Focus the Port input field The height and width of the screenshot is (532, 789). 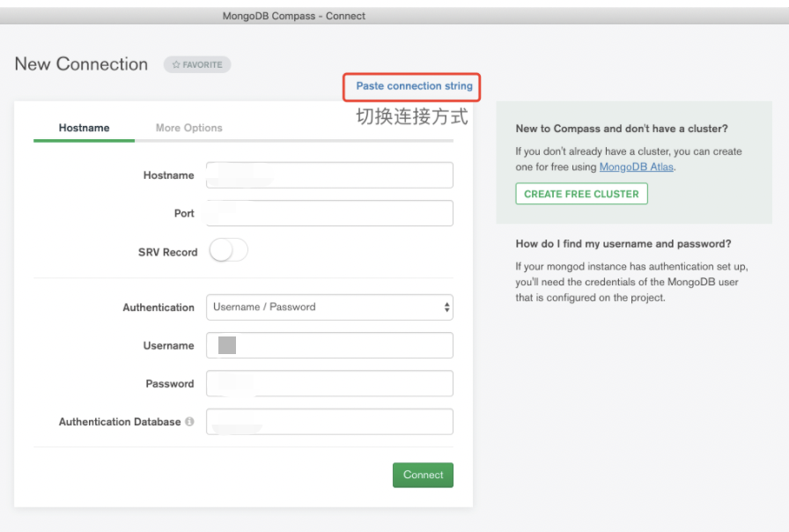(329, 213)
